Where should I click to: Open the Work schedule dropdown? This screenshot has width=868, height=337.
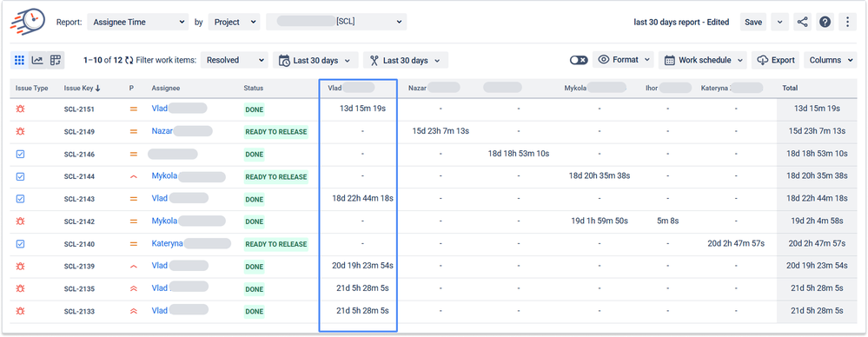[x=703, y=60]
